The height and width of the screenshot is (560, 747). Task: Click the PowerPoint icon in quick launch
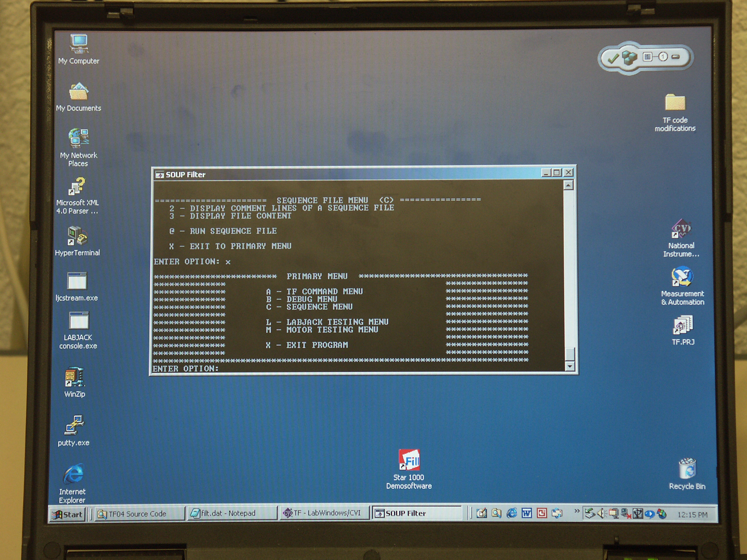pyautogui.click(x=542, y=513)
